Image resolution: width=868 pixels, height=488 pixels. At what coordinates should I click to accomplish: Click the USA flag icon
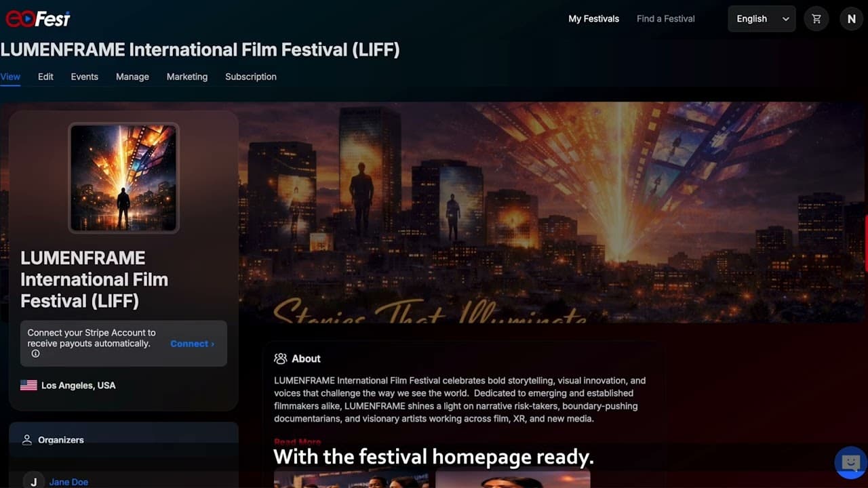pyautogui.click(x=28, y=385)
